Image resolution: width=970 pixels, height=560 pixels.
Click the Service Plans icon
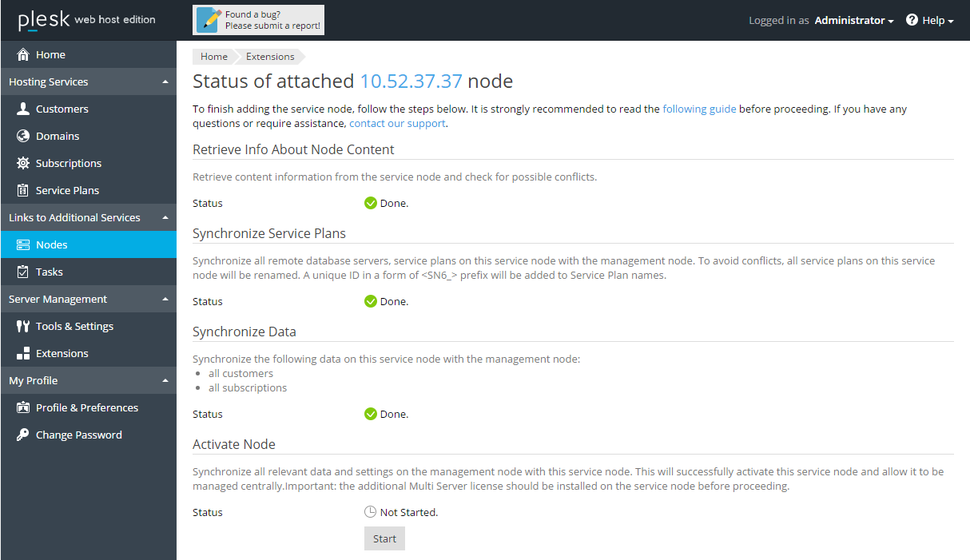point(23,191)
